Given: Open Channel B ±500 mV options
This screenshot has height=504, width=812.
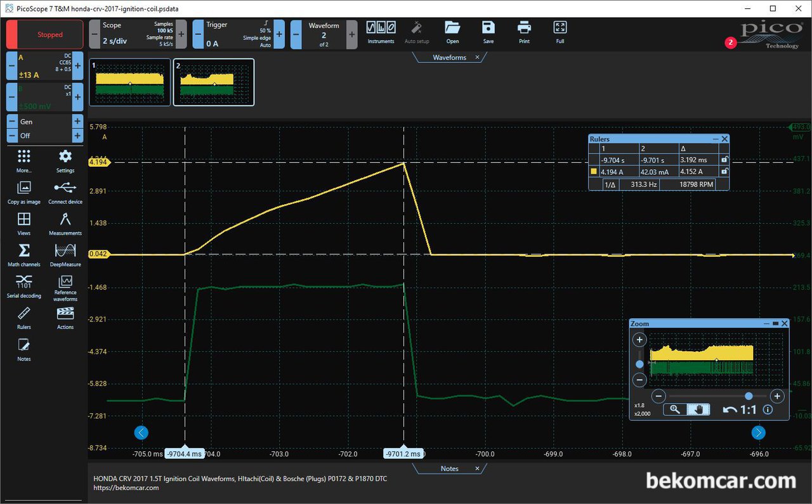Looking at the screenshot, I should [44, 97].
